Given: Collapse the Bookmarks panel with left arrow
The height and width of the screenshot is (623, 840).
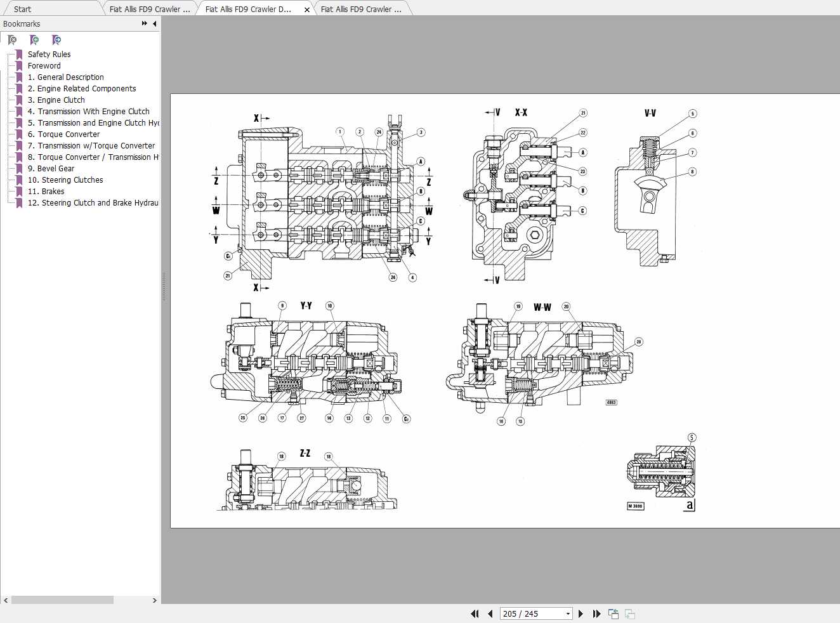Looking at the screenshot, I should point(154,23).
